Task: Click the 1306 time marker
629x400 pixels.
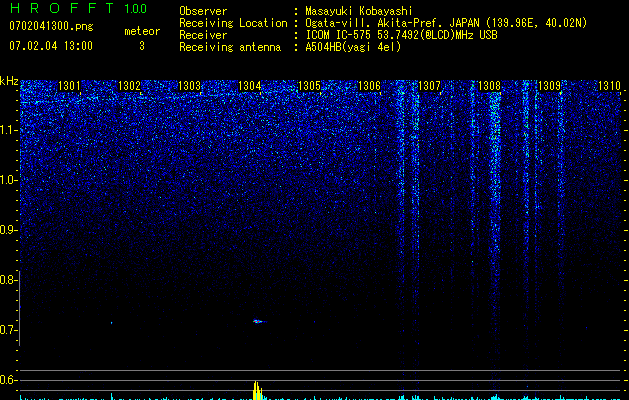Action: pos(369,86)
